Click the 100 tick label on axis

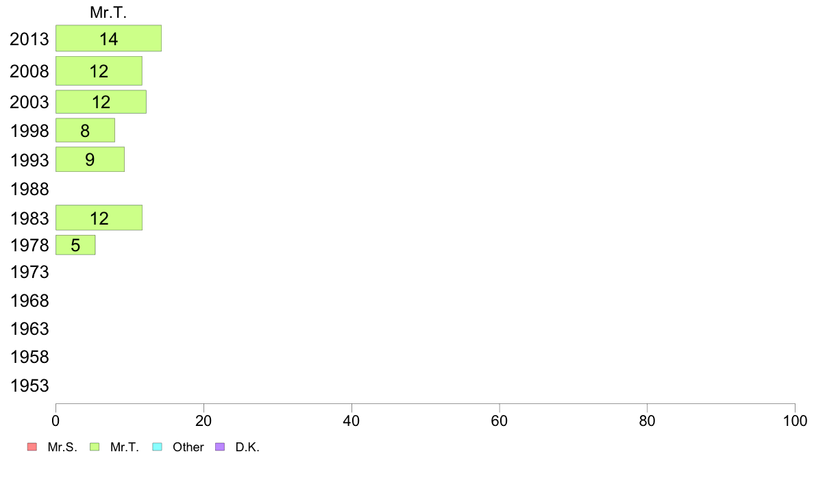point(795,420)
